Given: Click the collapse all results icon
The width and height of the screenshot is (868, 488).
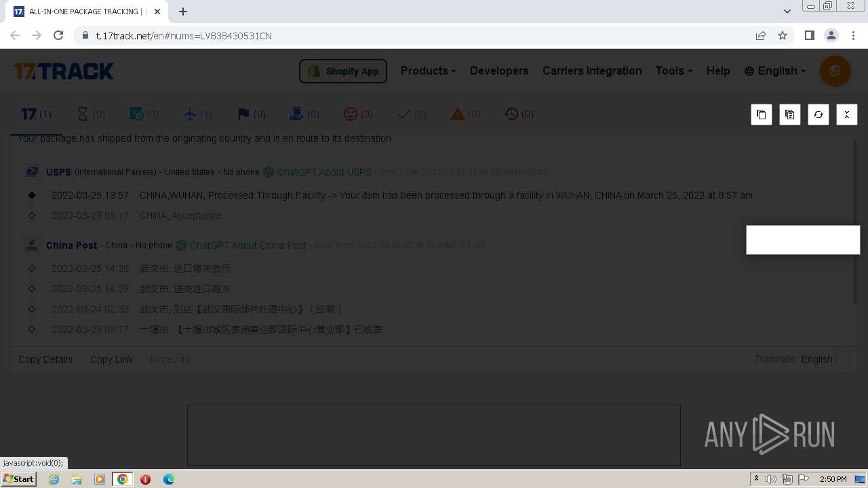Looking at the screenshot, I should (847, 115).
